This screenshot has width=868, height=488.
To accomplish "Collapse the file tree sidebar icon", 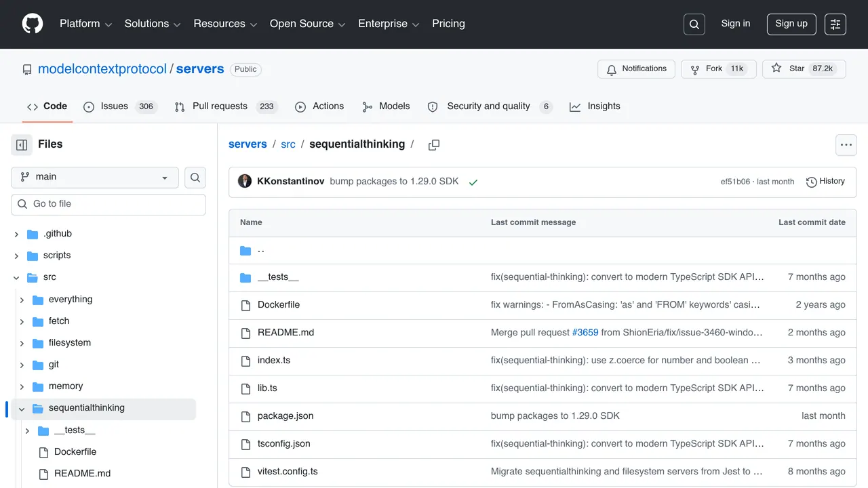I will [x=22, y=144].
